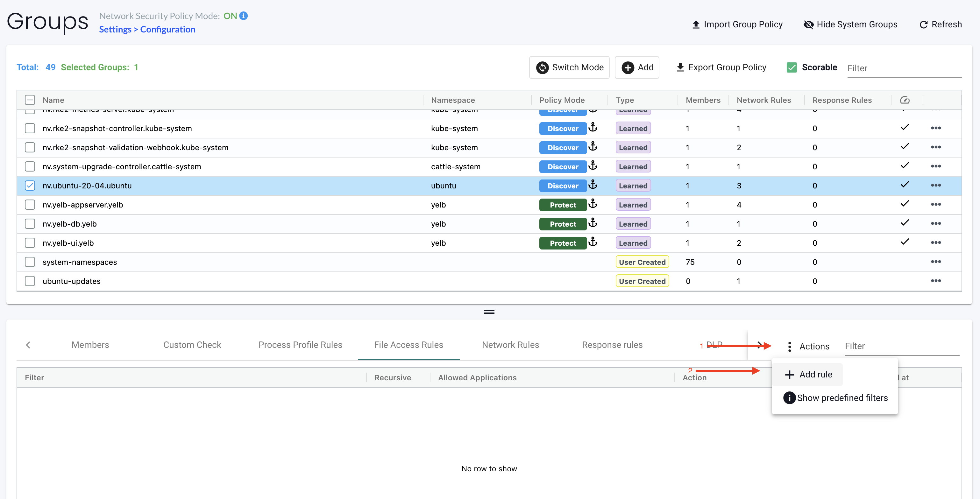The image size is (980, 499).
Task: Click the split-pane resize handle icon
Action: point(489,312)
